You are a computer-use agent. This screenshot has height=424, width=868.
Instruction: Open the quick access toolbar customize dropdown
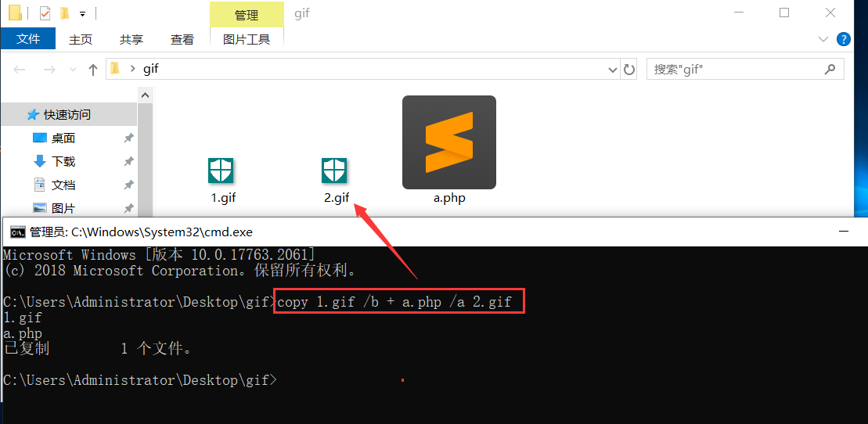click(82, 14)
